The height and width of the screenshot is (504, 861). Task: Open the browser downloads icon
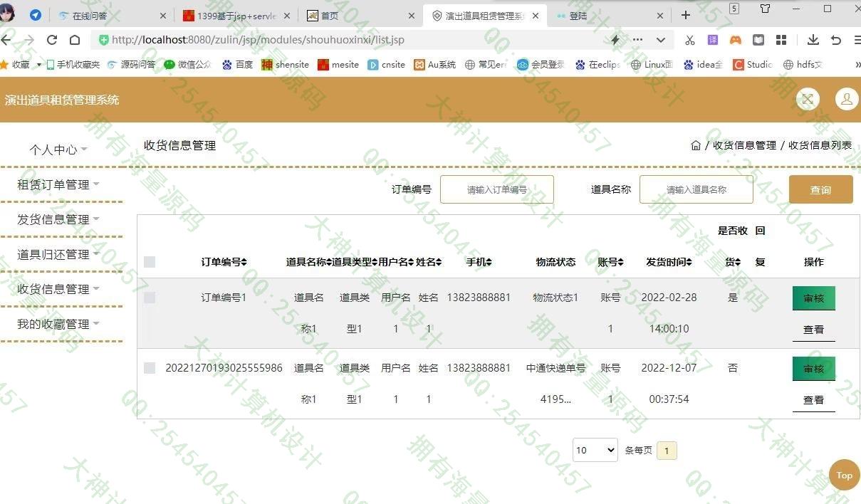813,40
